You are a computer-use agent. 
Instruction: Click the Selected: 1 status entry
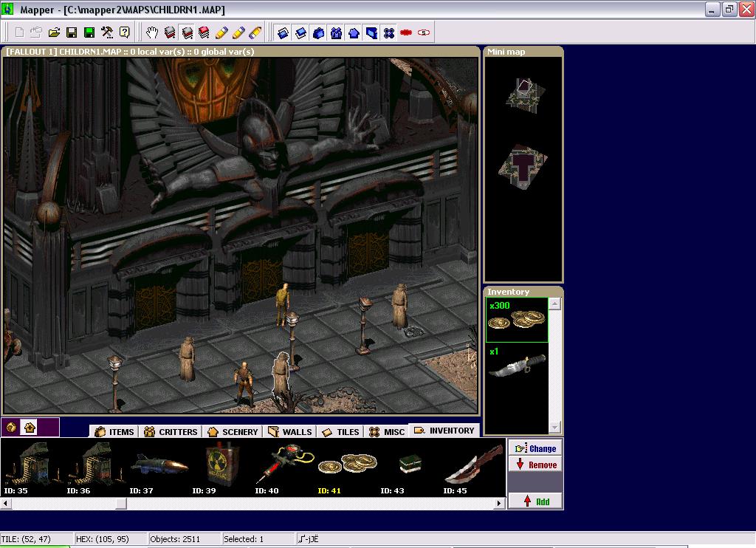tap(257, 539)
